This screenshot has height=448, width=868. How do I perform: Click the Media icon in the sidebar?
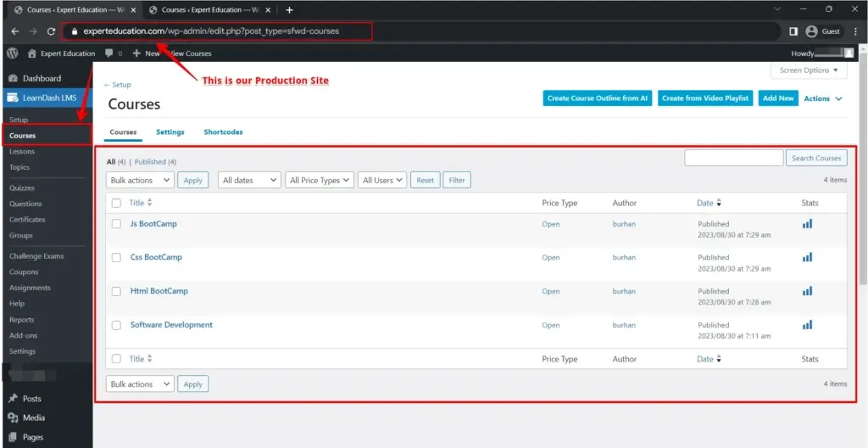[x=14, y=417]
